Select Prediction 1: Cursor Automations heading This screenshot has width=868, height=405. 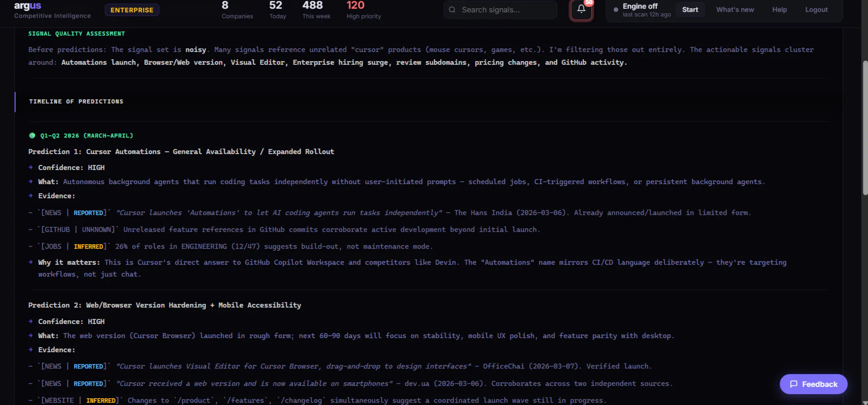(x=181, y=152)
